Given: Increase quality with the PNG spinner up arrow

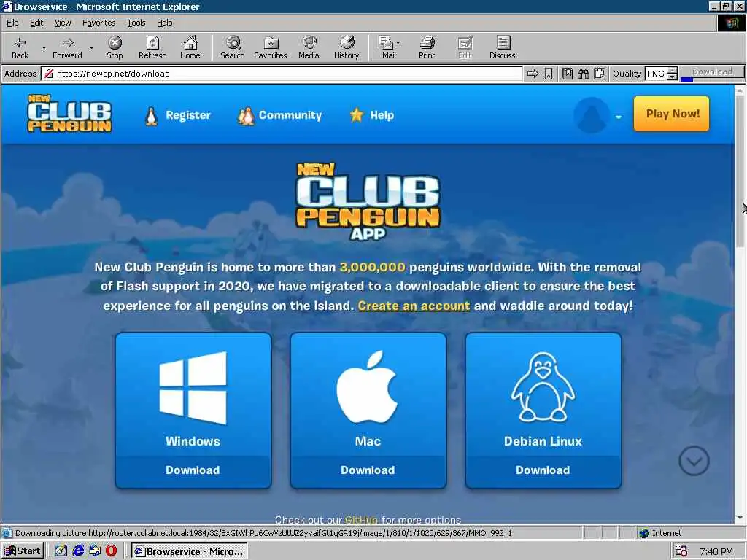Looking at the screenshot, I should [x=672, y=71].
